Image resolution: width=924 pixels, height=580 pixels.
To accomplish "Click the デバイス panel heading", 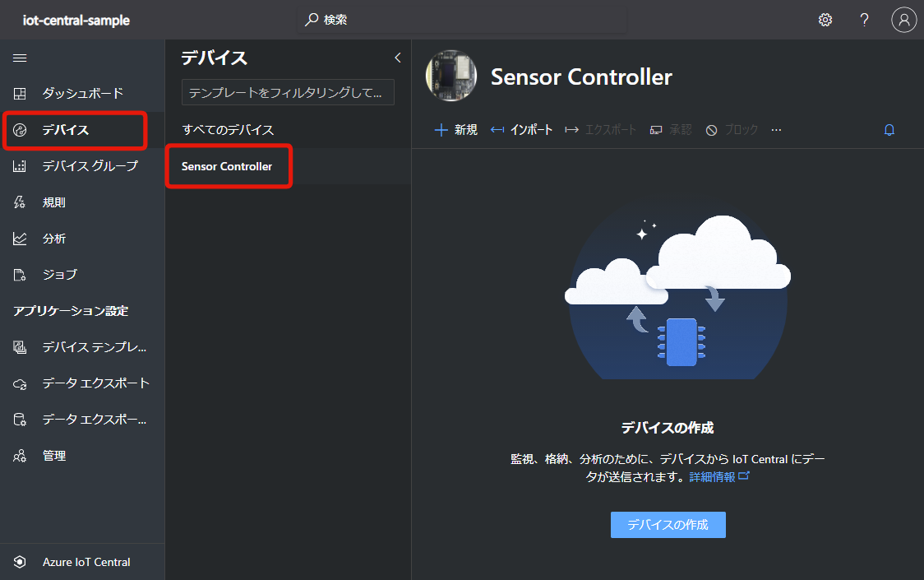I will point(214,58).
